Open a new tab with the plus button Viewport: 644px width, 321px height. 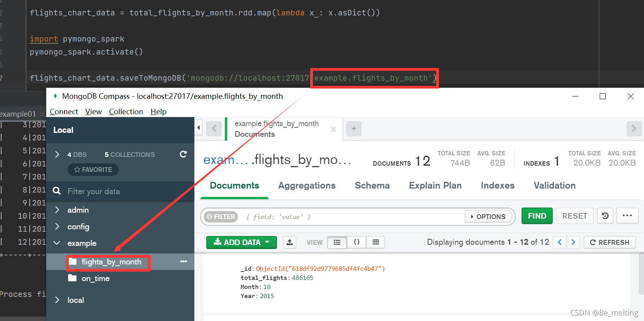coord(354,128)
